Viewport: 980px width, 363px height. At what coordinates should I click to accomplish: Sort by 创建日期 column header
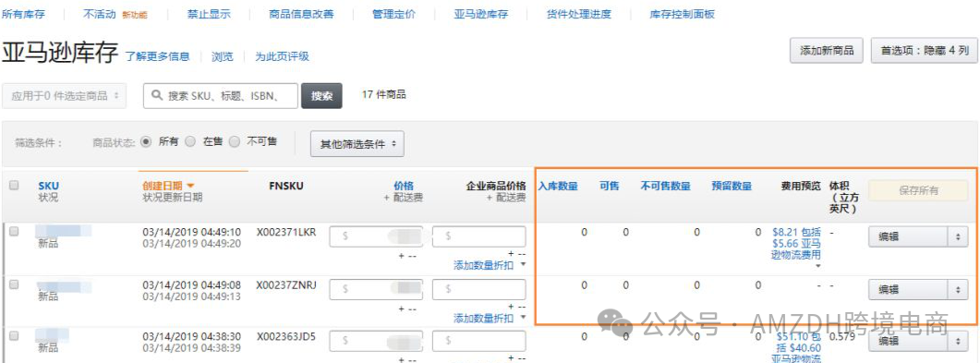[x=163, y=186]
